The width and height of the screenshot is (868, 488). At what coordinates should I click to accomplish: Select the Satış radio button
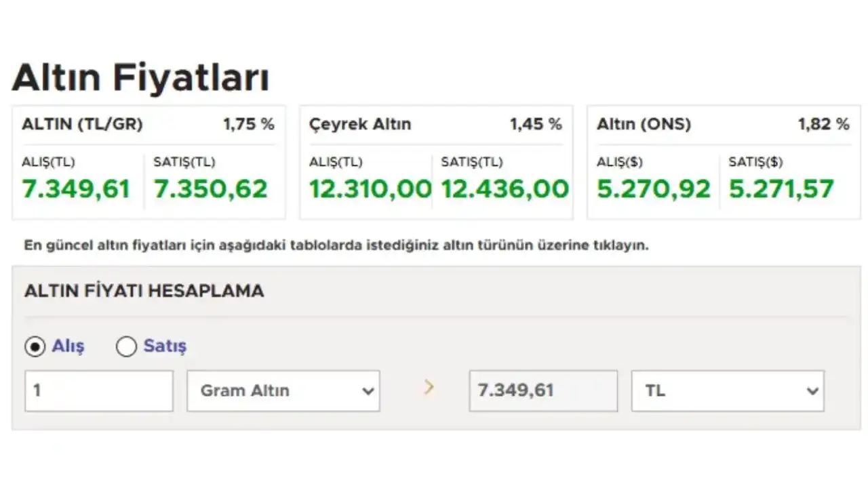click(126, 346)
